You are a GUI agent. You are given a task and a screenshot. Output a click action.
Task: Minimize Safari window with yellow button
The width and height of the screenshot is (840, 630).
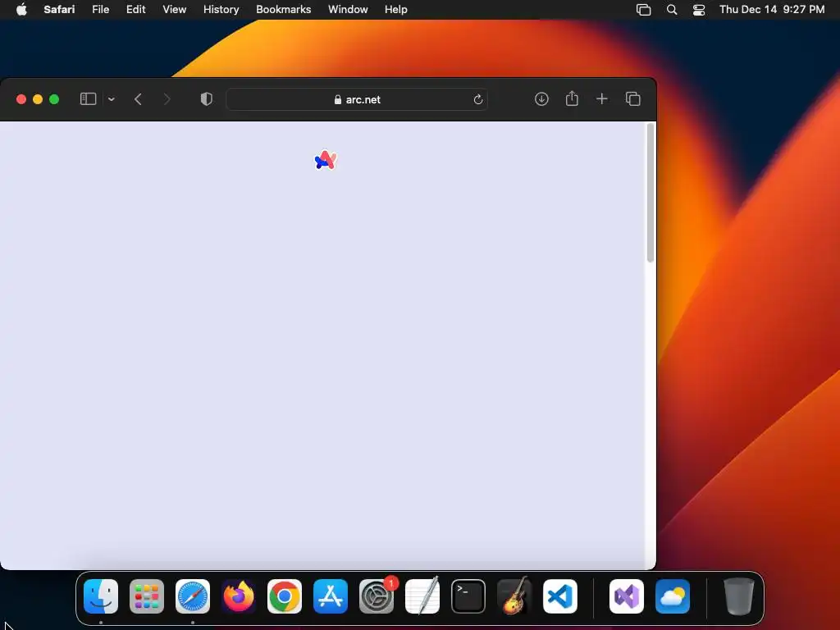(x=38, y=99)
